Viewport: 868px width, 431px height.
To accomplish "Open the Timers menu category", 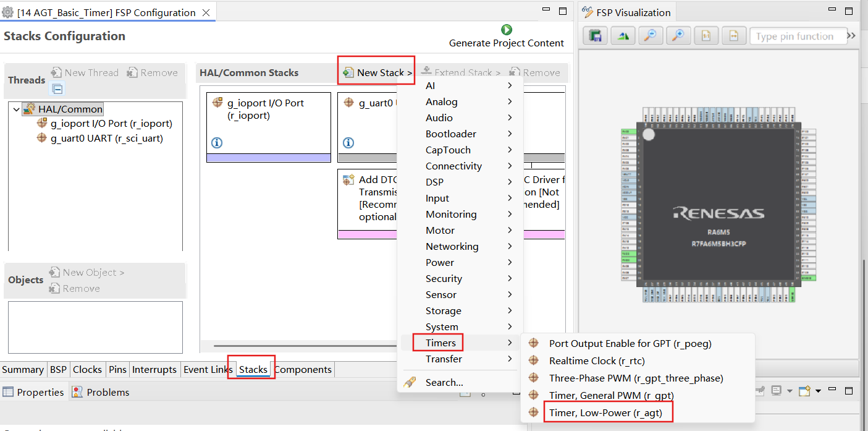I will [460, 343].
